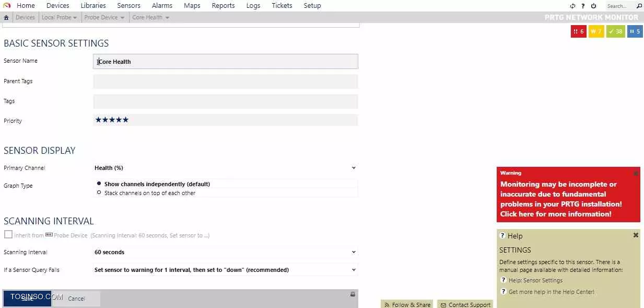Show the 7 warning sensors yellow badge
The image size is (644, 308).
click(x=596, y=31)
